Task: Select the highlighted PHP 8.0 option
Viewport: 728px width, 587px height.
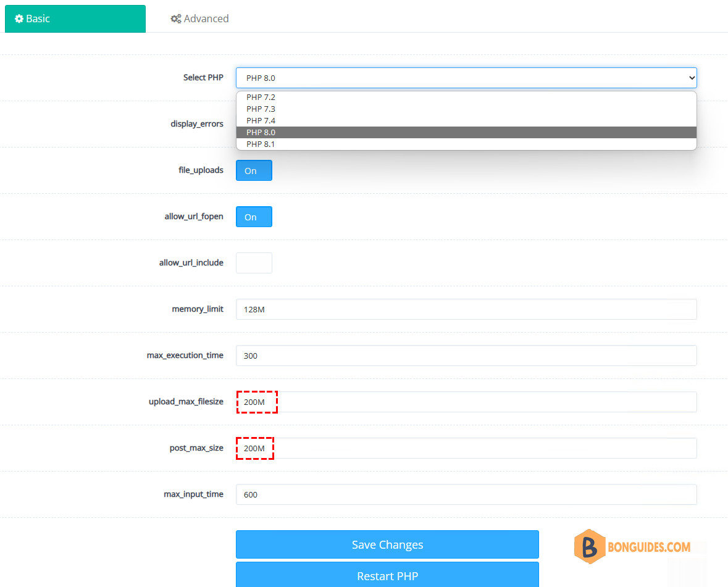Action: click(x=466, y=132)
